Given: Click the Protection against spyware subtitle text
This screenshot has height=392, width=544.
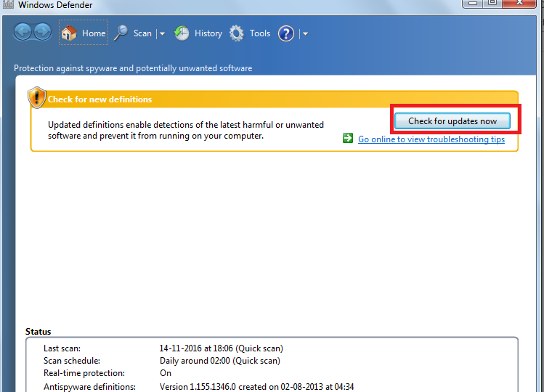Looking at the screenshot, I should click(133, 68).
